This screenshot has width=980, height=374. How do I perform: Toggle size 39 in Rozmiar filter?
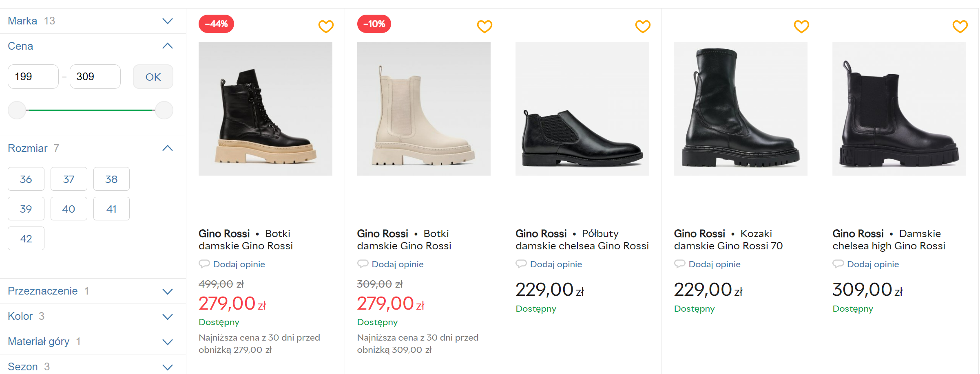coord(26,209)
